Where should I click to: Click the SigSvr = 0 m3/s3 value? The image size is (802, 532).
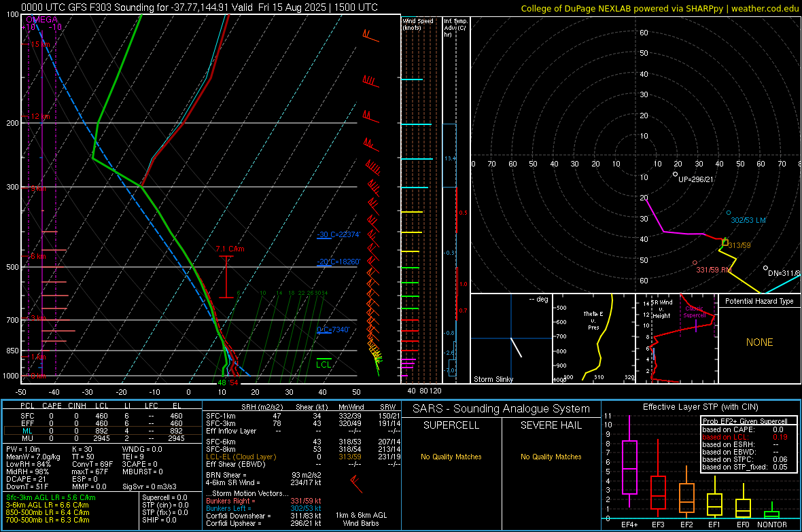(x=150, y=486)
